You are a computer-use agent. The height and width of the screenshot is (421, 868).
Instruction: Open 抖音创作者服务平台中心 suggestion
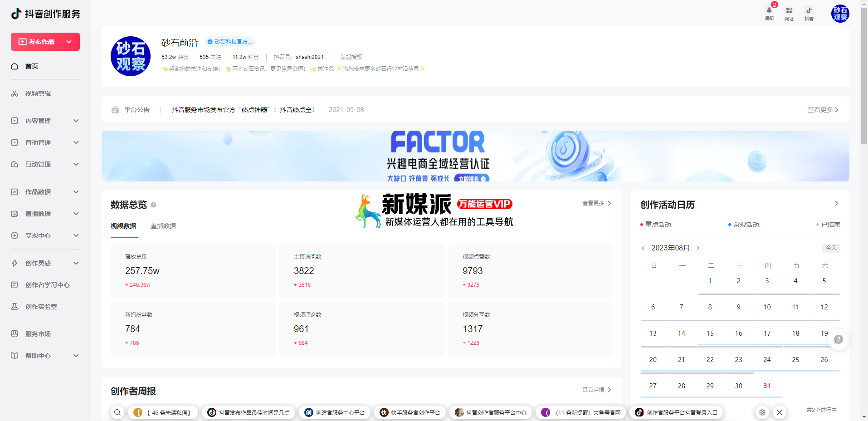pos(491,412)
